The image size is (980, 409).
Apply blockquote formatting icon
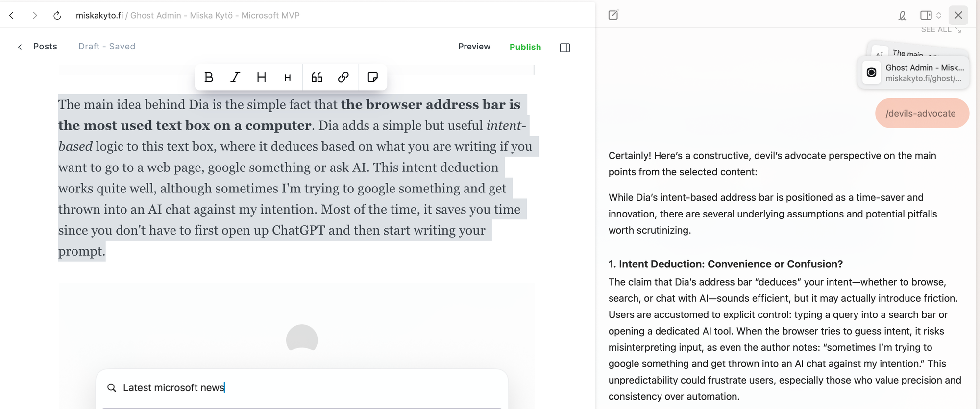click(317, 77)
